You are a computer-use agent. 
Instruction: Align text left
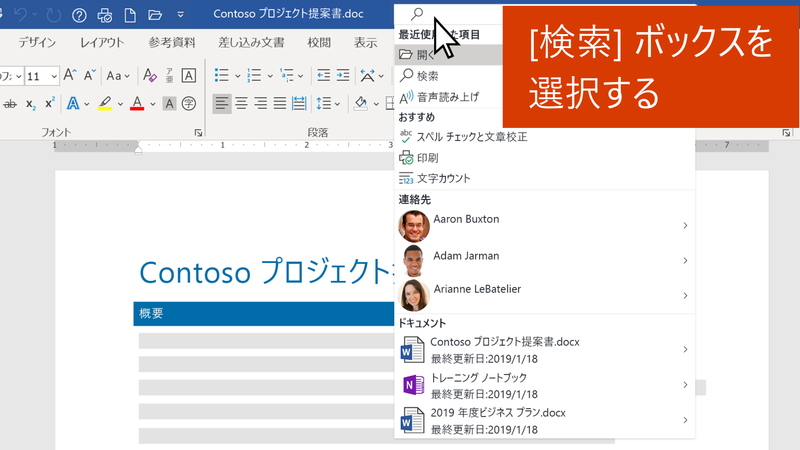221,104
